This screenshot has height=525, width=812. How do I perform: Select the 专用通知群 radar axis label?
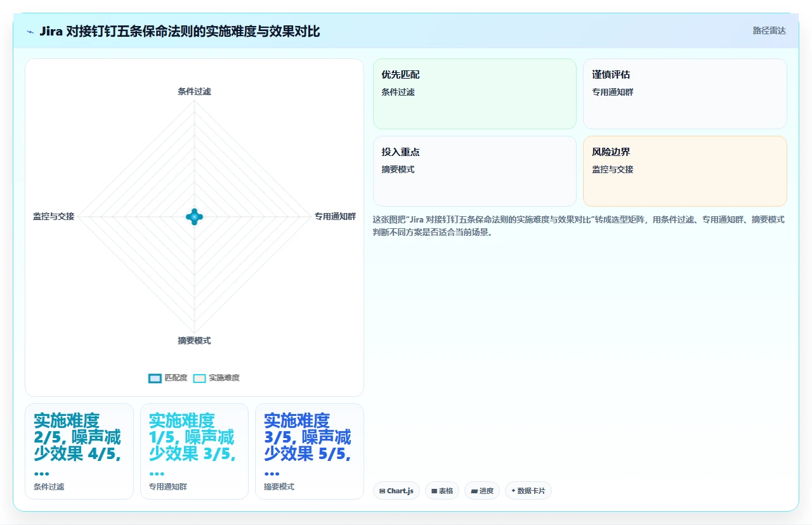(335, 216)
